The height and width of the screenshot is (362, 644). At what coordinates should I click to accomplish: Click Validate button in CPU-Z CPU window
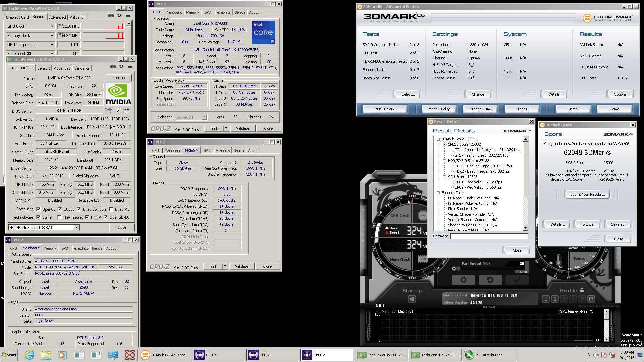pos(243,128)
